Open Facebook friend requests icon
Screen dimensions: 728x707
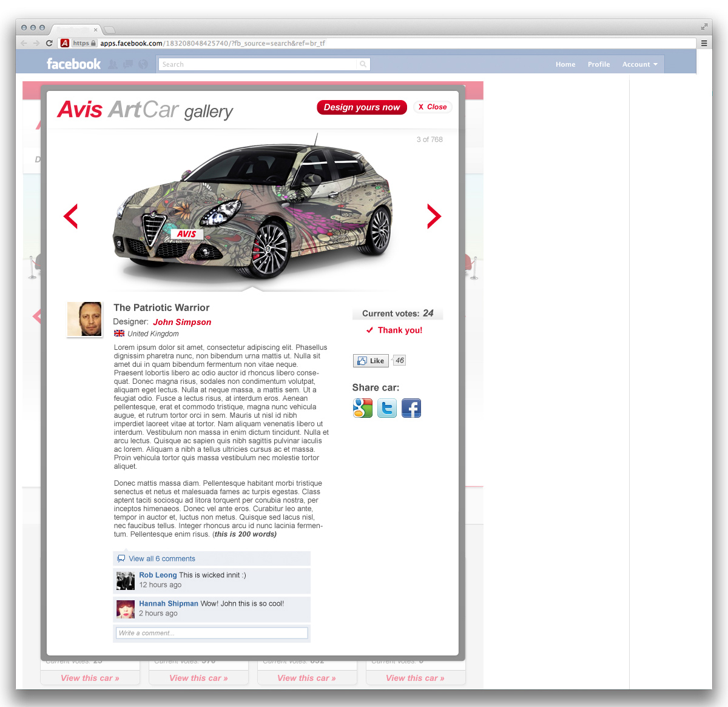click(113, 64)
